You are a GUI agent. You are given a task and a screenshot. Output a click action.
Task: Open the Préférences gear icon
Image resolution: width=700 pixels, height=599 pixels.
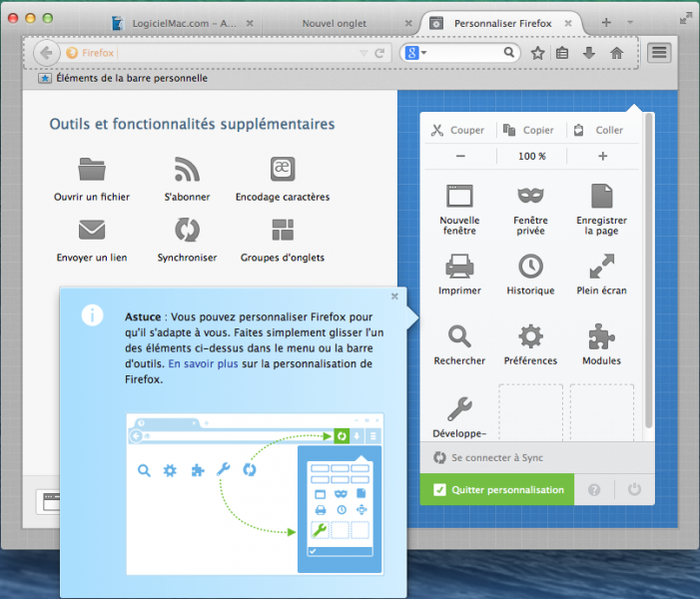[x=530, y=336]
